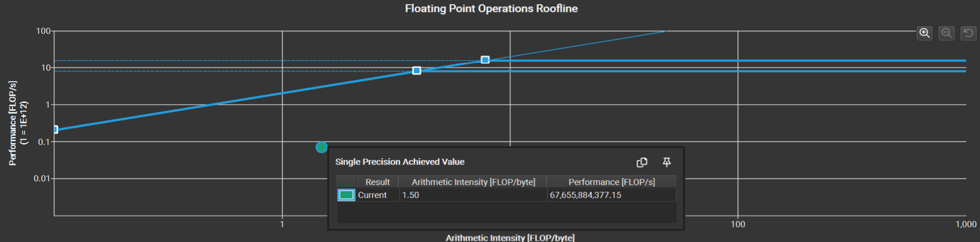Click the Single Precision Achieved Value heading
Image resolution: width=980 pixels, height=242 pixels.
pos(400,162)
